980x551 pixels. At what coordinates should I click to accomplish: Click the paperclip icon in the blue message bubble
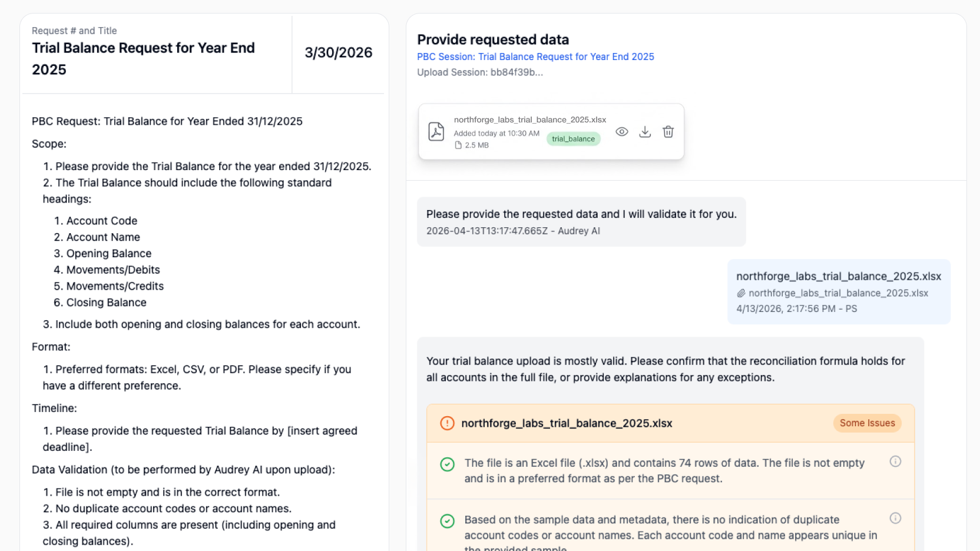point(741,293)
